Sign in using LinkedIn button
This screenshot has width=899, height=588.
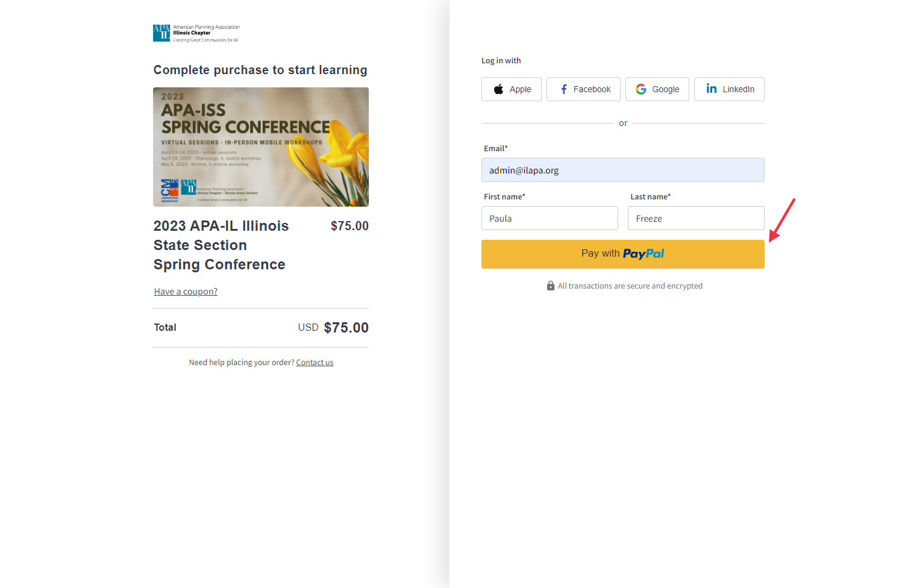click(729, 89)
